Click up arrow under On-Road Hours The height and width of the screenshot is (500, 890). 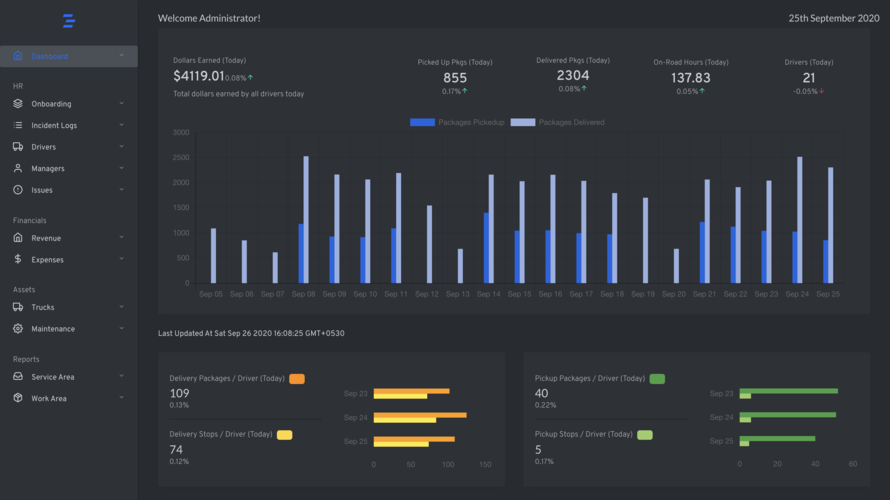pos(702,91)
